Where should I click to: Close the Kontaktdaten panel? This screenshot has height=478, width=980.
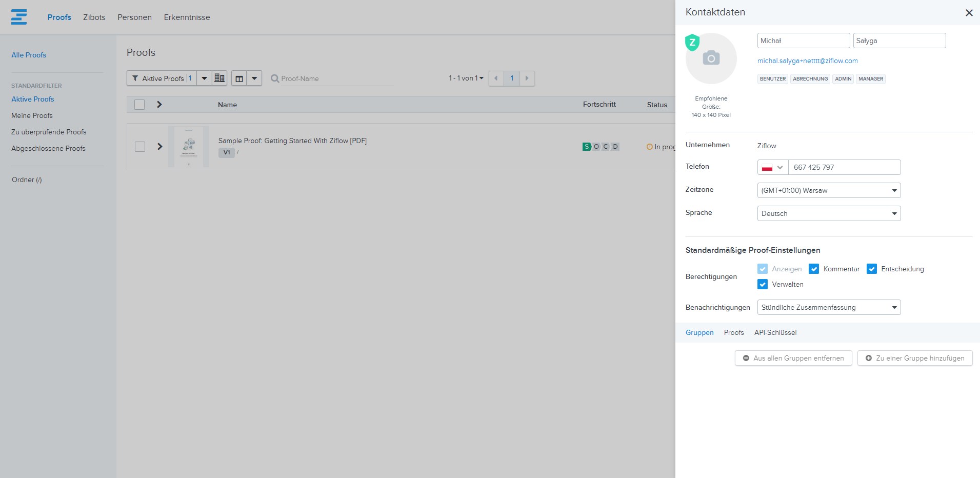(969, 13)
